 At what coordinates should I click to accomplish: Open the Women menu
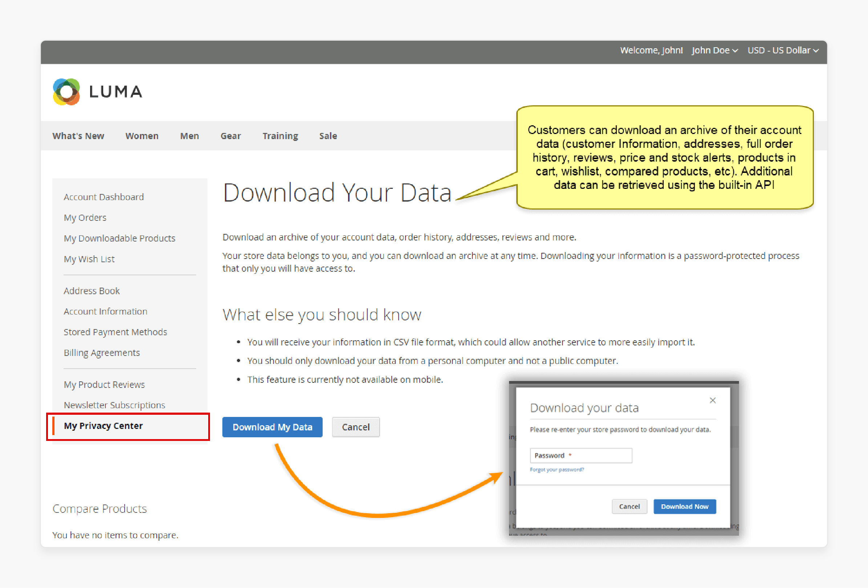click(x=142, y=136)
